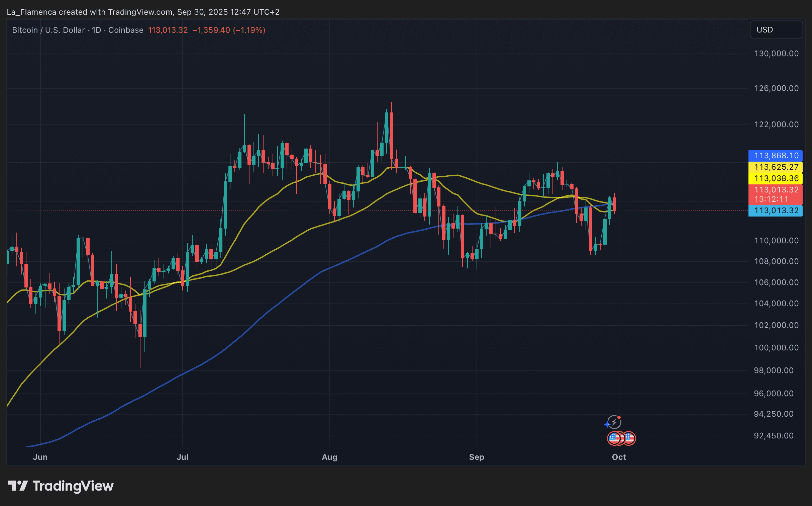This screenshot has height=506, width=812.
Task: Select the latest red candle before Oct
Action: tap(614, 204)
